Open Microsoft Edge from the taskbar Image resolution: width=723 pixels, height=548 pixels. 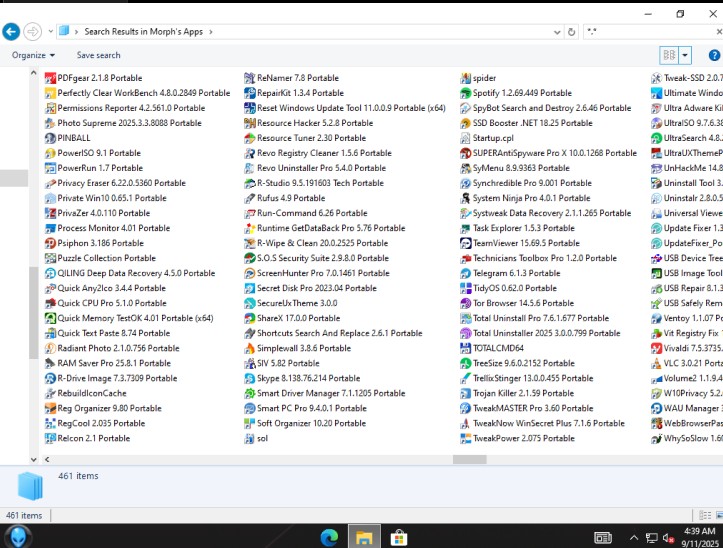(x=329, y=537)
